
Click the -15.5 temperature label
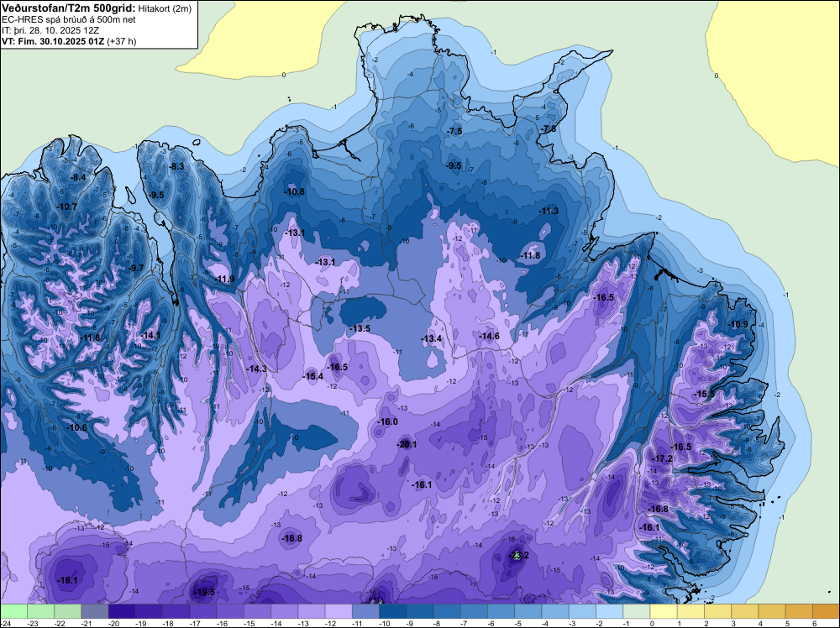(704, 394)
